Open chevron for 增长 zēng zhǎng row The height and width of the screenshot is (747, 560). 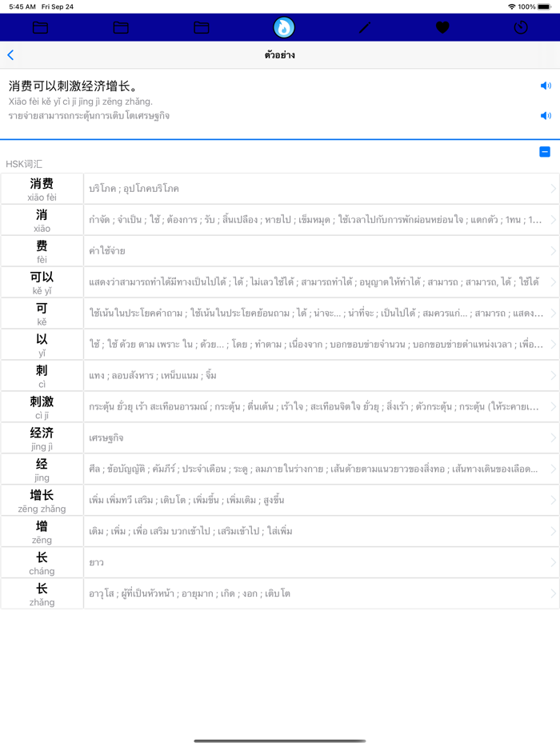(x=554, y=500)
